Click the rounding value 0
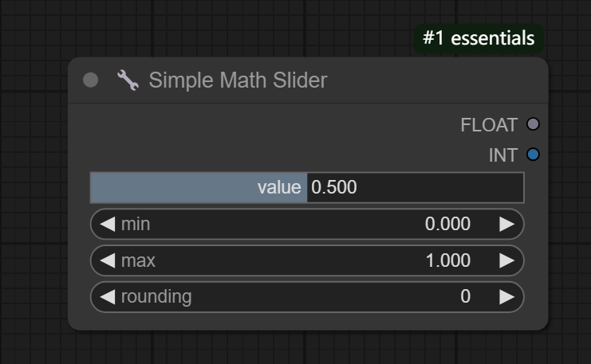This screenshot has height=364, width=591. click(465, 297)
